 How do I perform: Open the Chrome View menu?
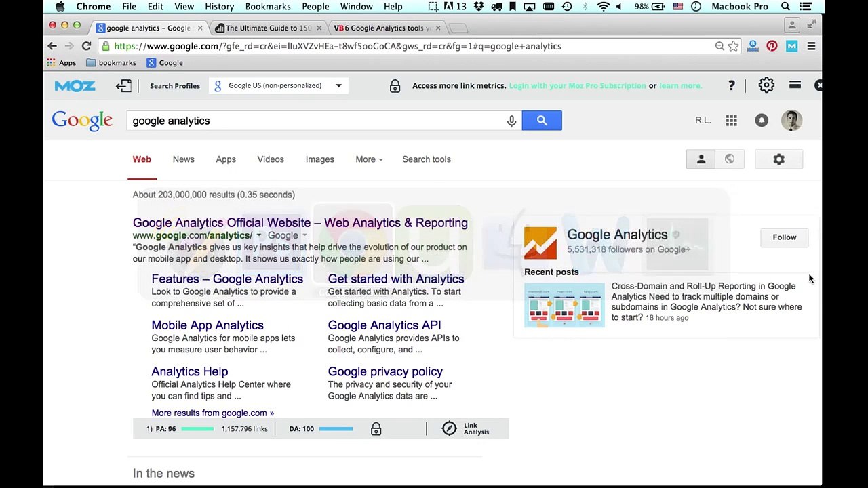(184, 7)
